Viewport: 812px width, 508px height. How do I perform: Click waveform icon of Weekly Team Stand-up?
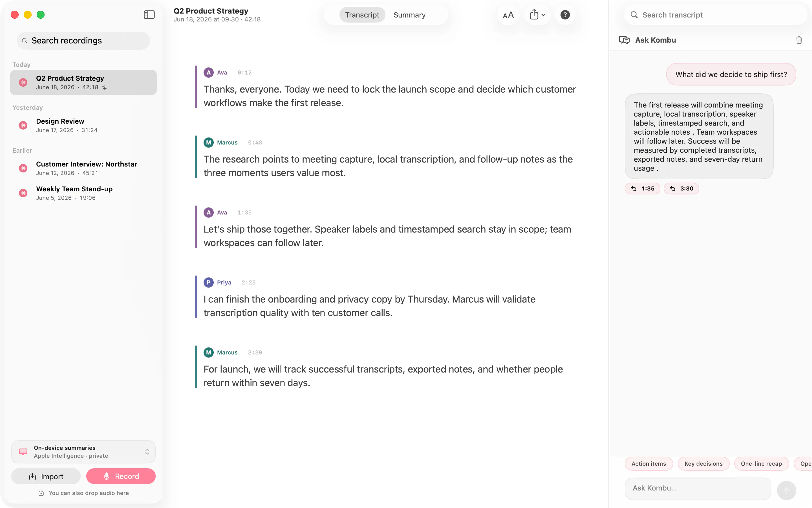[x=23, y=193]
